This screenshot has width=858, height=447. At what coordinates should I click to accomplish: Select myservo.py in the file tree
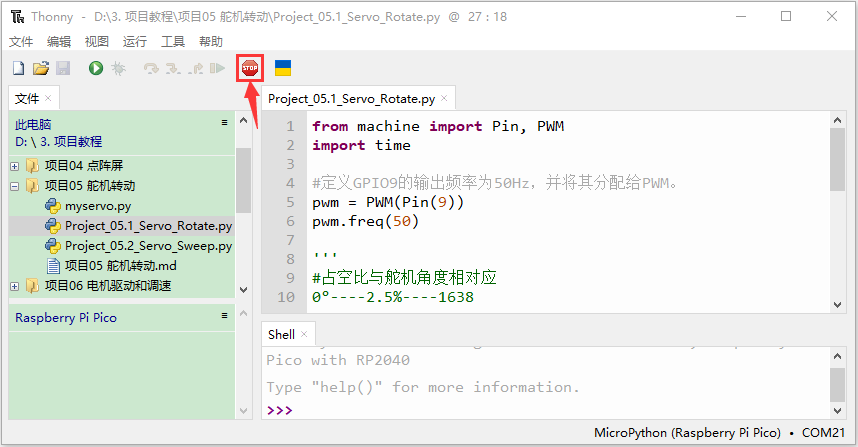click(98, 206)
